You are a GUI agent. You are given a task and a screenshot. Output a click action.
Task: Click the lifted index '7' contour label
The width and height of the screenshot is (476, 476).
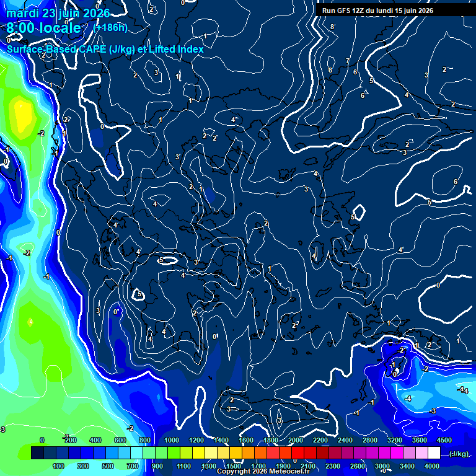point(348,61)
